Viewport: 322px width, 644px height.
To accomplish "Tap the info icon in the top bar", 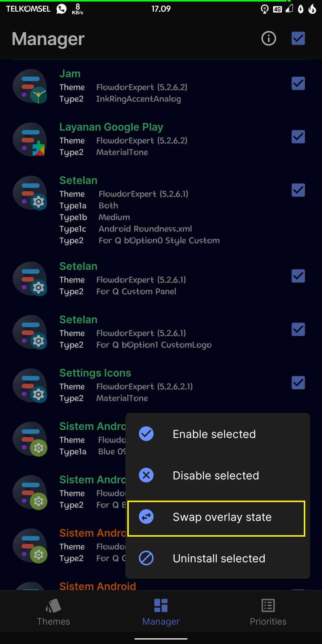I will (268, 38).
